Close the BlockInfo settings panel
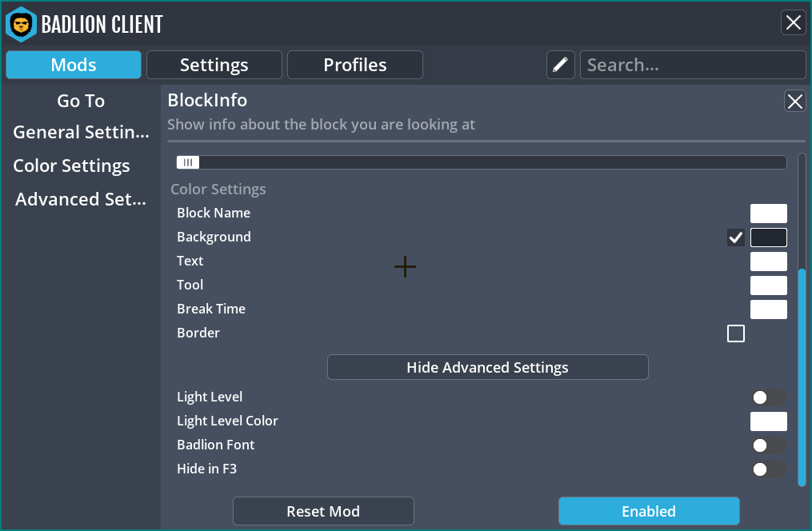This screenshot has height=531, width=812. pos(795,101)
